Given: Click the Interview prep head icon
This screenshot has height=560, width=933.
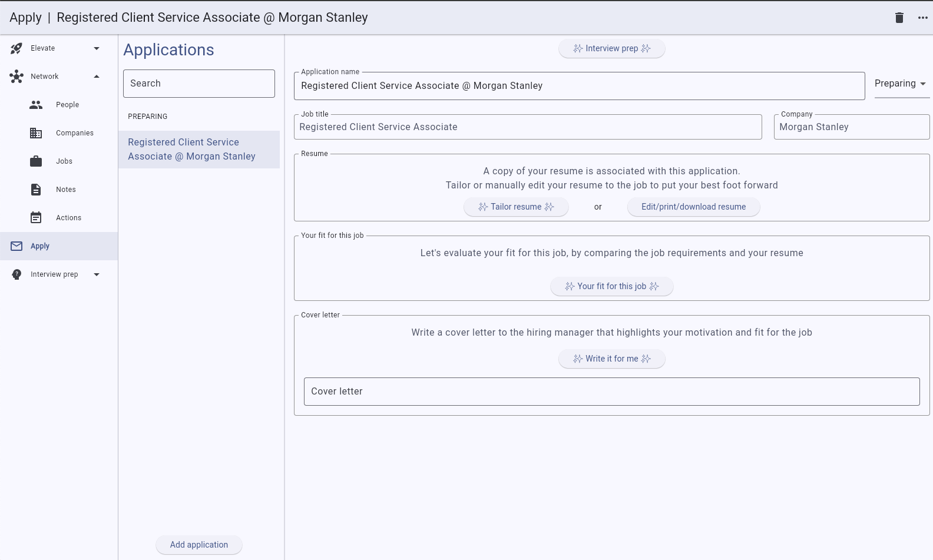Looking at the screenshot, I should coord(16,274).
